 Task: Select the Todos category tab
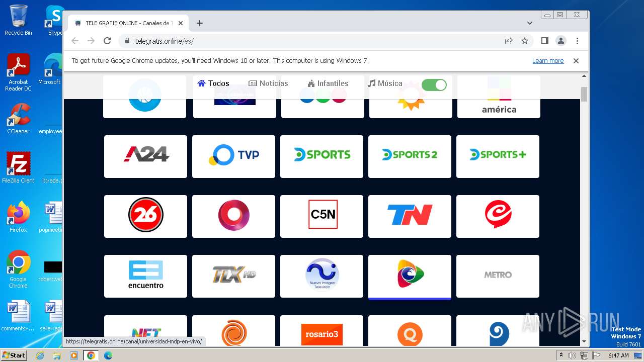point(213,83)
